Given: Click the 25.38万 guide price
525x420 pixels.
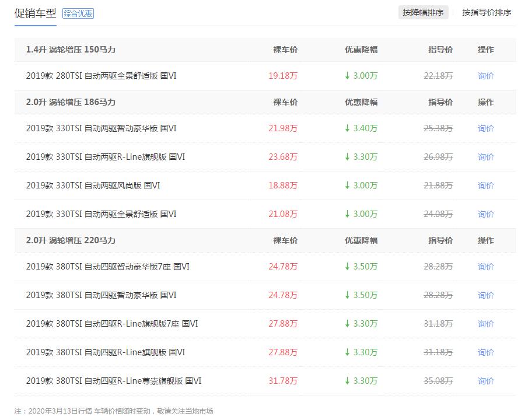Looking at the screenshot, I should click(438, 128).
